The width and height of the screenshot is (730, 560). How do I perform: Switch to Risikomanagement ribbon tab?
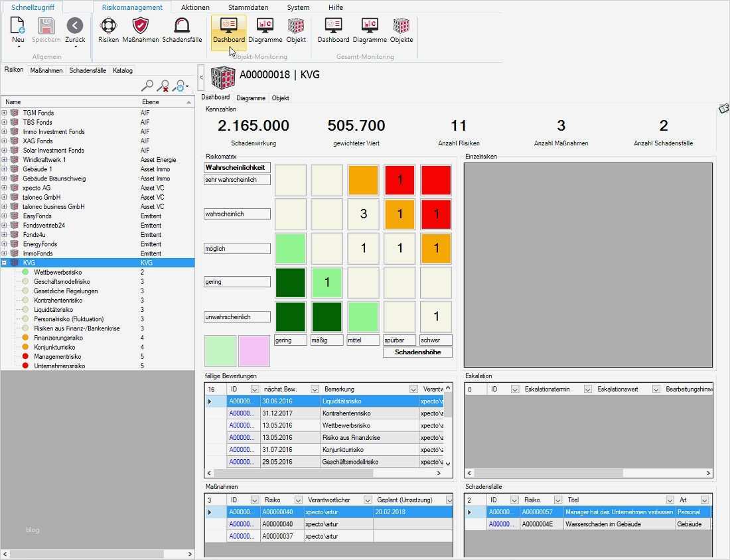[x=132, y=7]
